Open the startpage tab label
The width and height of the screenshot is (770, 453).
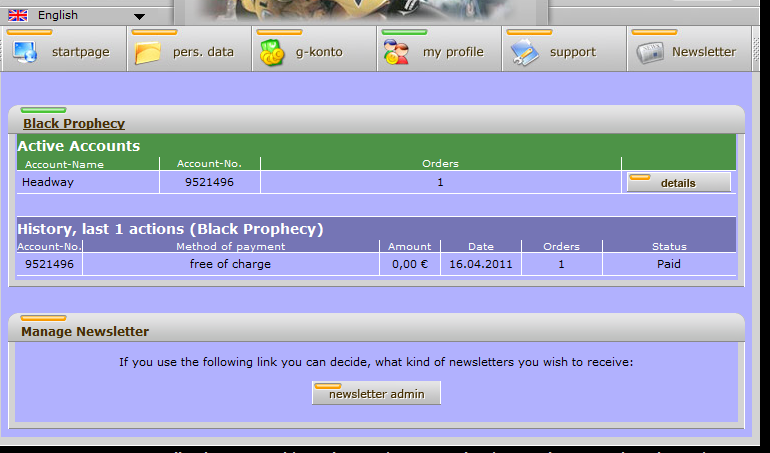click(x=81, y=52)
